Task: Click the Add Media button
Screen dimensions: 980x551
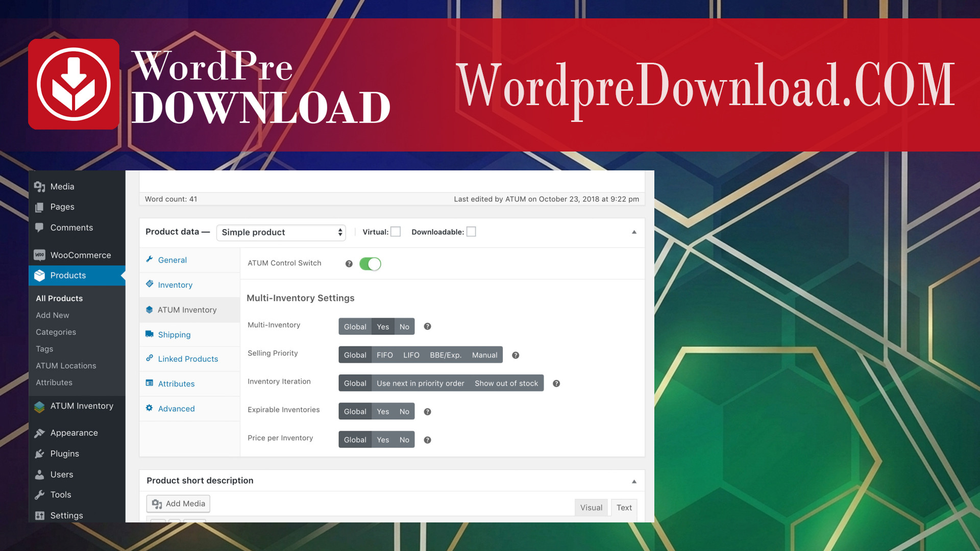Action: coord(178,504)
